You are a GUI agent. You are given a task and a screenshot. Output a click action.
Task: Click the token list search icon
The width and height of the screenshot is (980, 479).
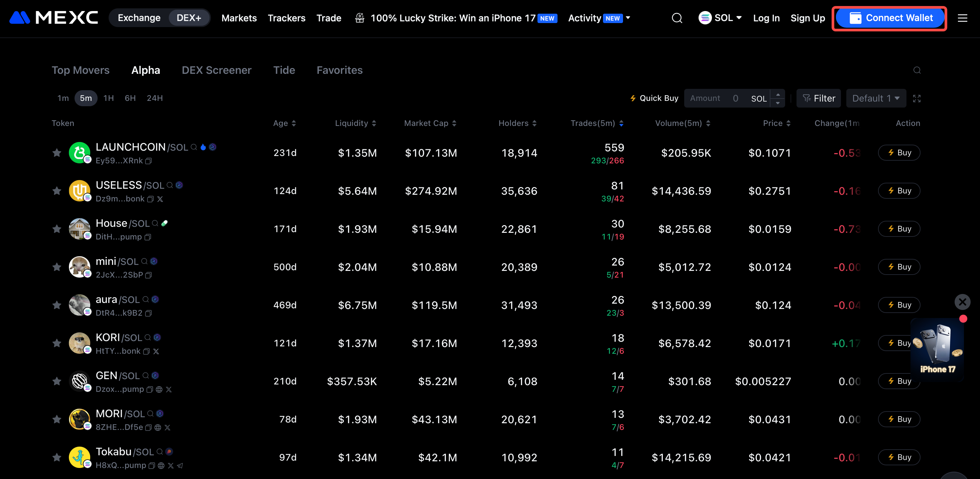coord(916,70)
